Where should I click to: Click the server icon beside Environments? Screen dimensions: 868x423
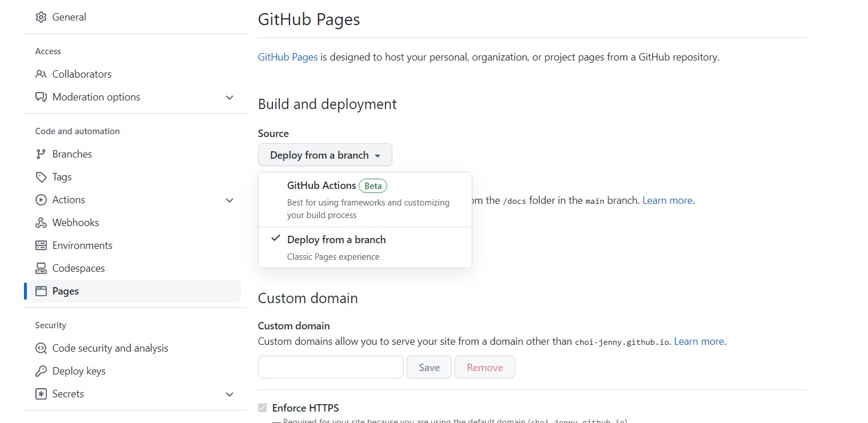[41, 245]
